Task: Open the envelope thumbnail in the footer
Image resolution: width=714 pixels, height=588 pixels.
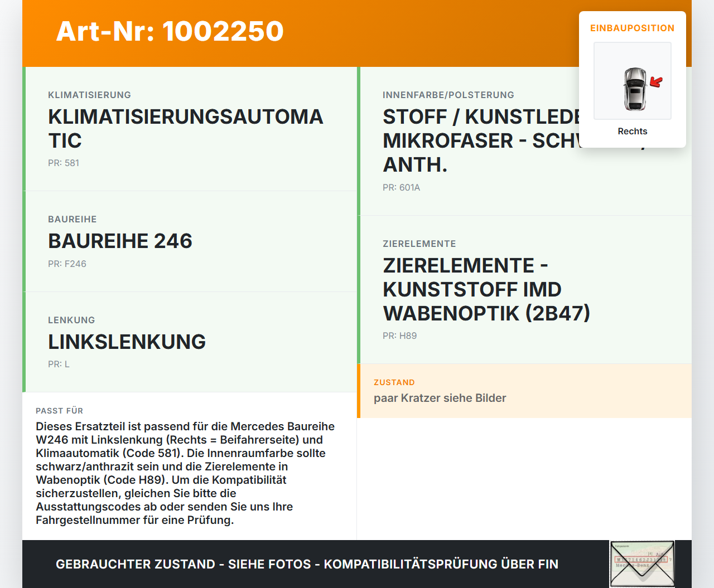Action: point(642,564)
